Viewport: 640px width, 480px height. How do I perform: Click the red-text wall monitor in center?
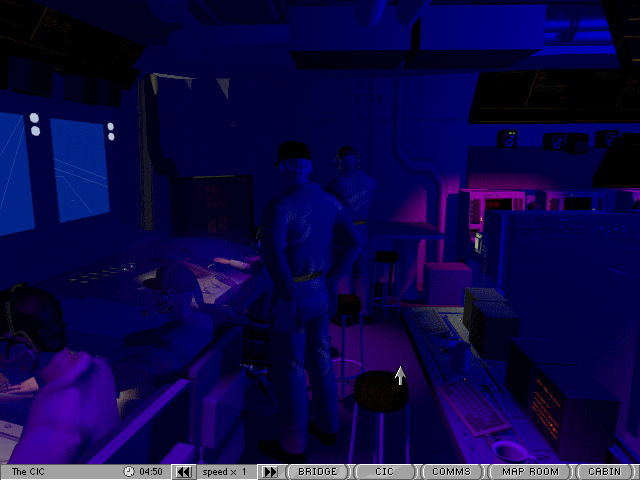coord(213,207)
